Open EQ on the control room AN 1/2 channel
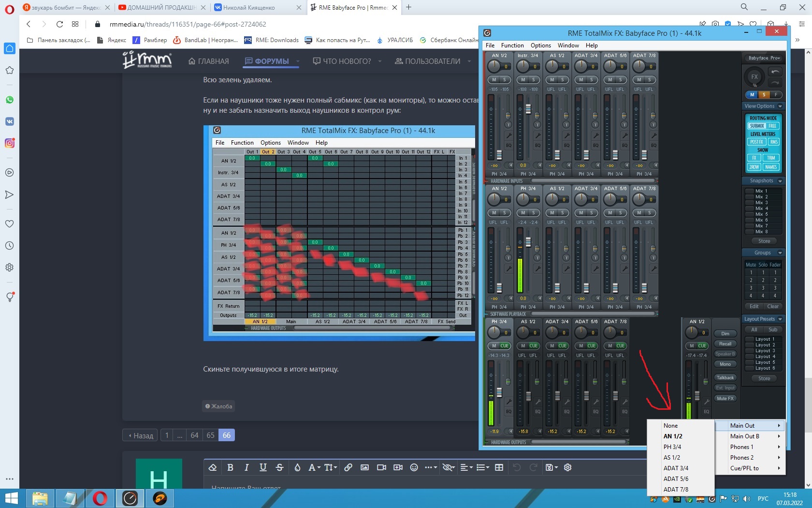 pos(707,412)
